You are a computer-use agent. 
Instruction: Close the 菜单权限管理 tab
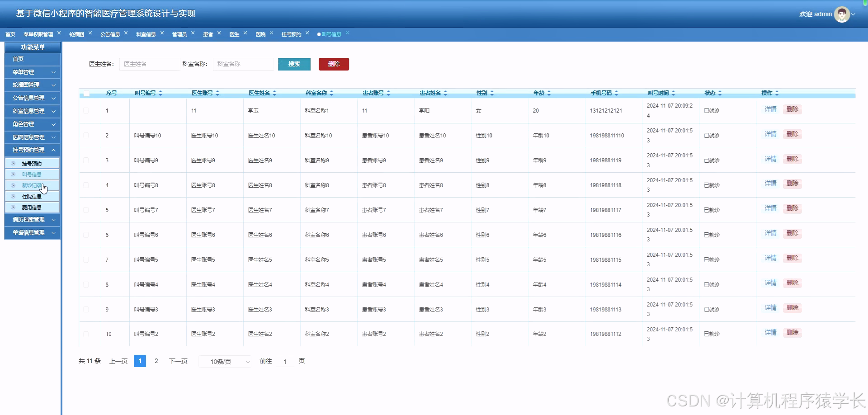pos(59,33)
